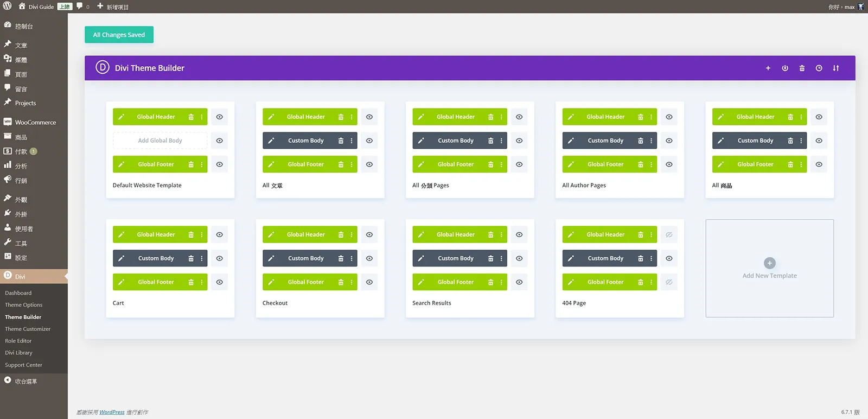Toggle Custom Body visibility in All 文章

tap(369, 141)
